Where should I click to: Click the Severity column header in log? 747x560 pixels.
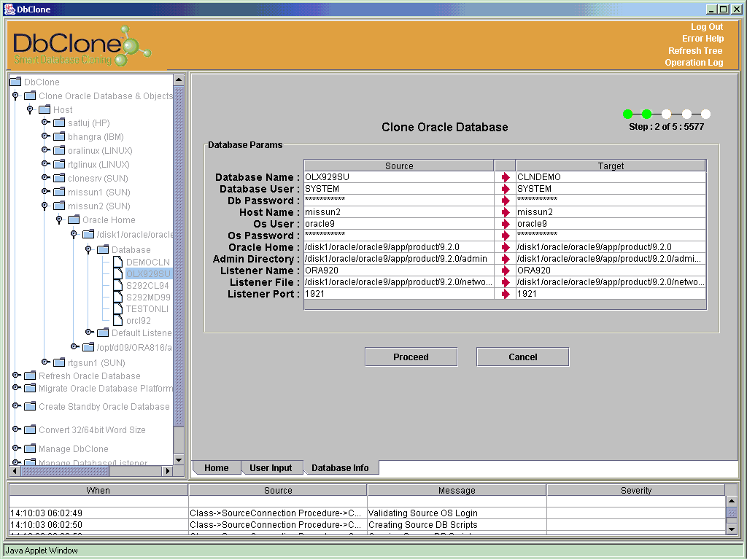(636, 491)
